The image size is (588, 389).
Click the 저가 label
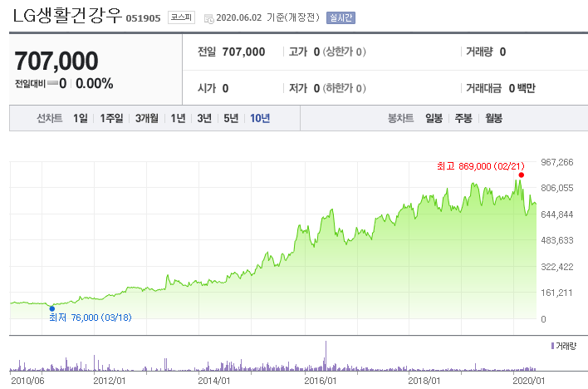coord(298,88)
